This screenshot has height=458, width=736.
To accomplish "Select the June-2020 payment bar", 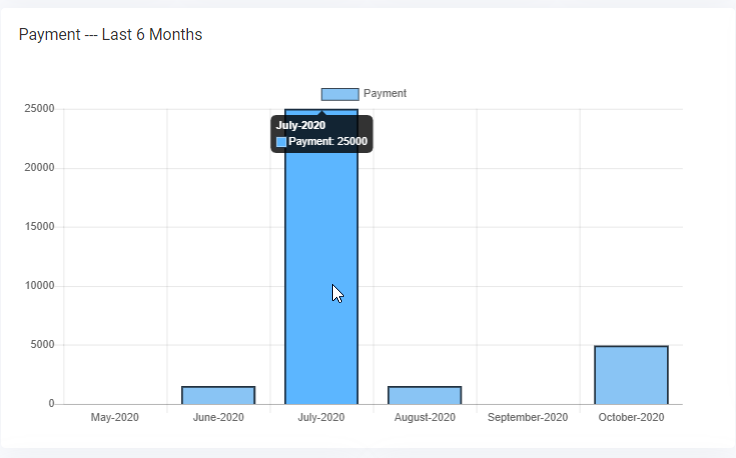I will pos(218,395).
